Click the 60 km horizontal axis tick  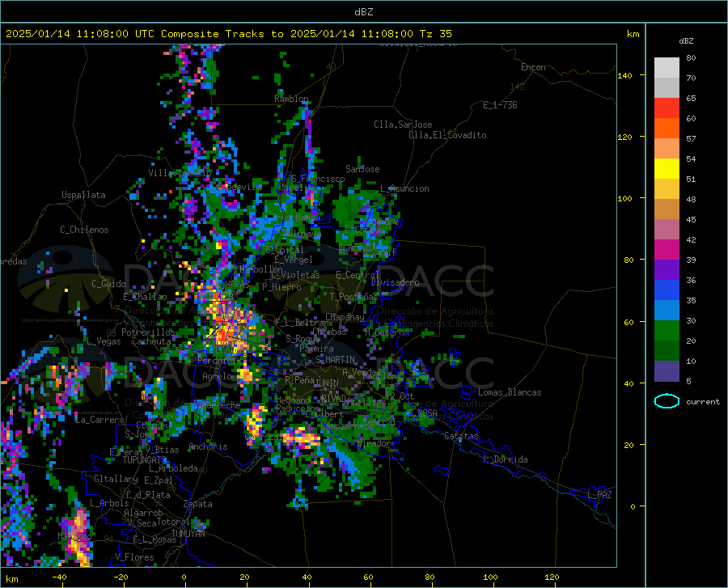click(368, 577)
